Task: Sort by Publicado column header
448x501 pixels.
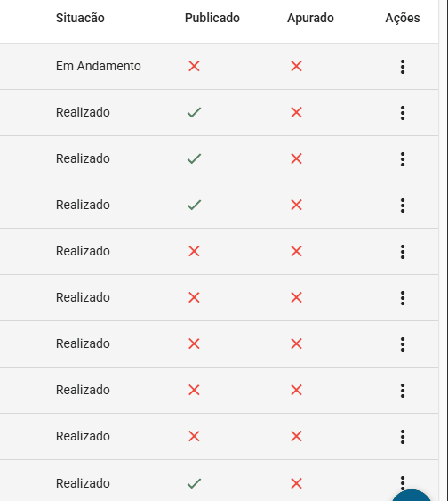Action: [212, 18]
